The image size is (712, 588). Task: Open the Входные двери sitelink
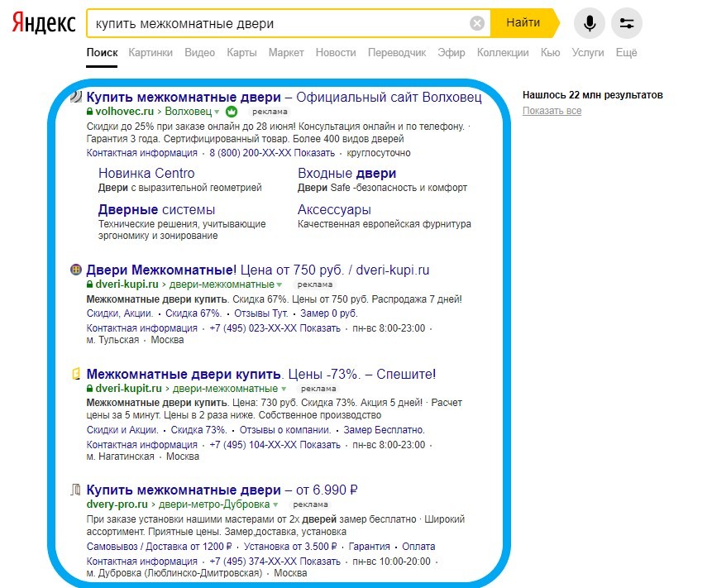(x=347, y=173)
